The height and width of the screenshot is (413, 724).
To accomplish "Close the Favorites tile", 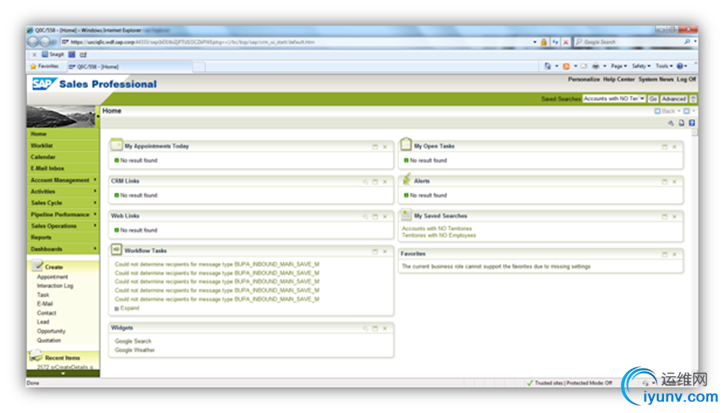I will pos(675,254).
